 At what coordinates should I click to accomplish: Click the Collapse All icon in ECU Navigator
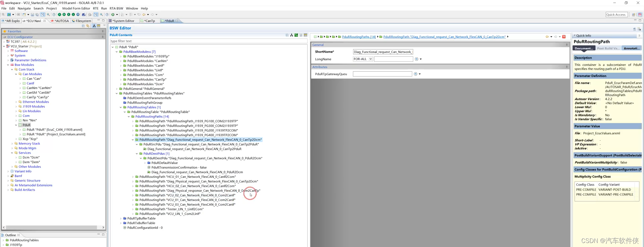(83, 26)
